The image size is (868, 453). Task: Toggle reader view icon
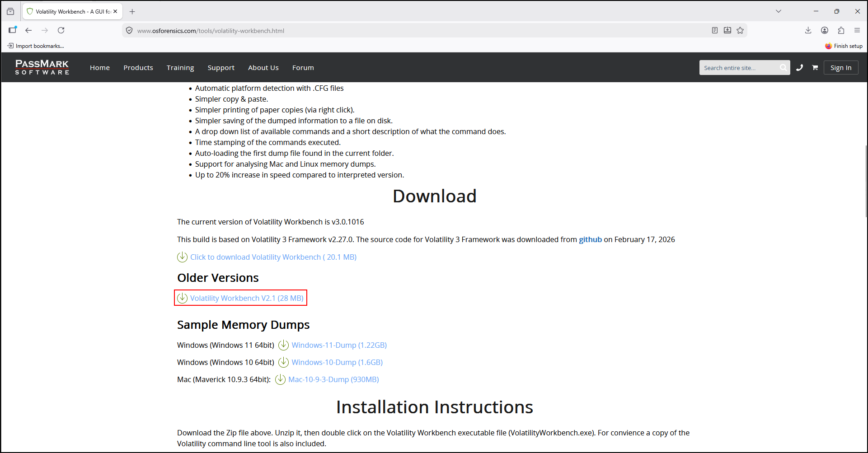coord(715,30)
